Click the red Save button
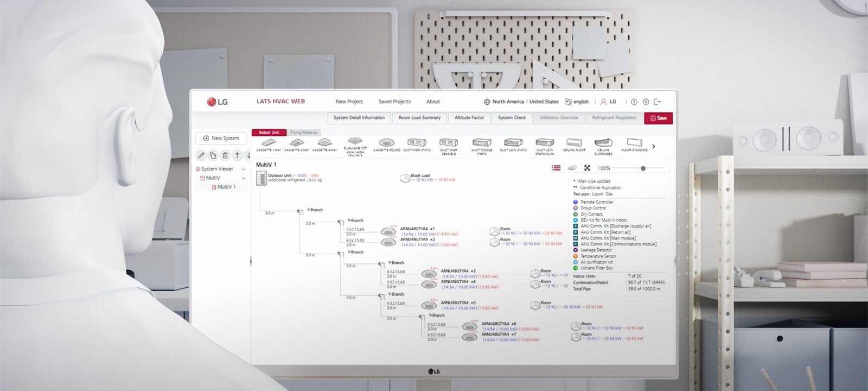This screenshot has height=391, width=868. tap(659, 118)
